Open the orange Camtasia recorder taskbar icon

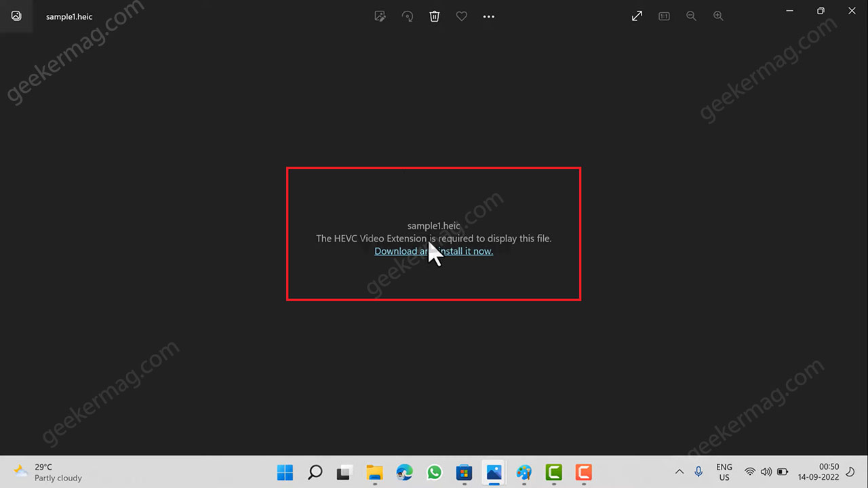point(584,472)
